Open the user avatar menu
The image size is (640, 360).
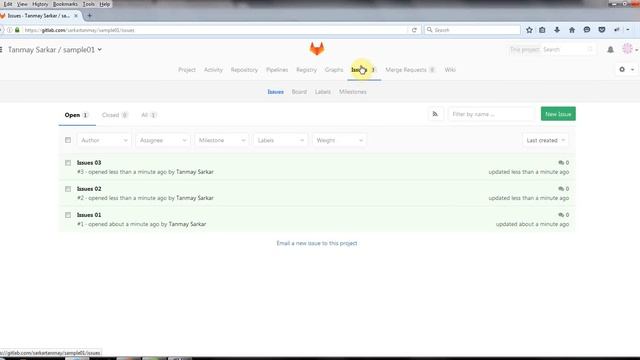pyautogui.click(x=628, y=49)
